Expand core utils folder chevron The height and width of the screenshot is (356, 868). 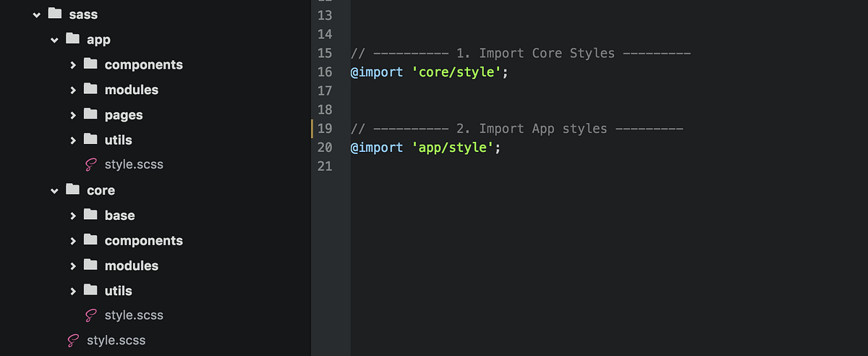pos(72,291)
